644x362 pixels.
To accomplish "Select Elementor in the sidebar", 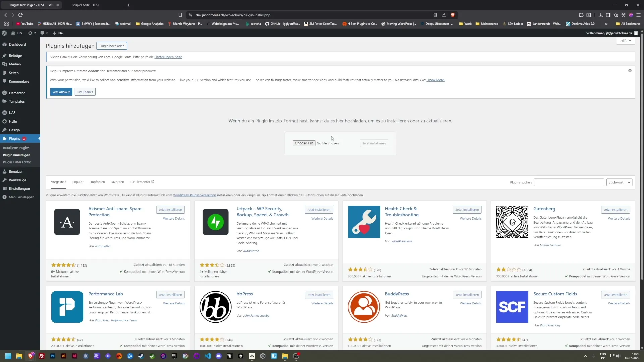I will [x=17, y=93].
